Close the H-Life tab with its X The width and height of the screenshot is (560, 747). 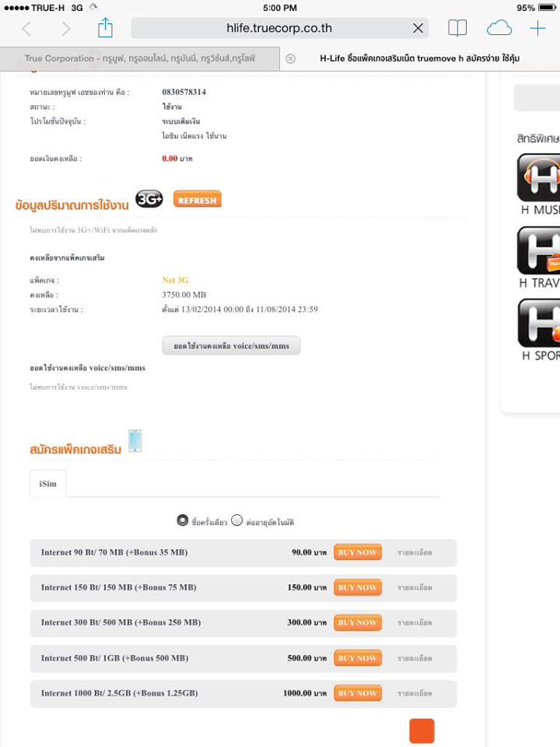click(x=290, y=58)
